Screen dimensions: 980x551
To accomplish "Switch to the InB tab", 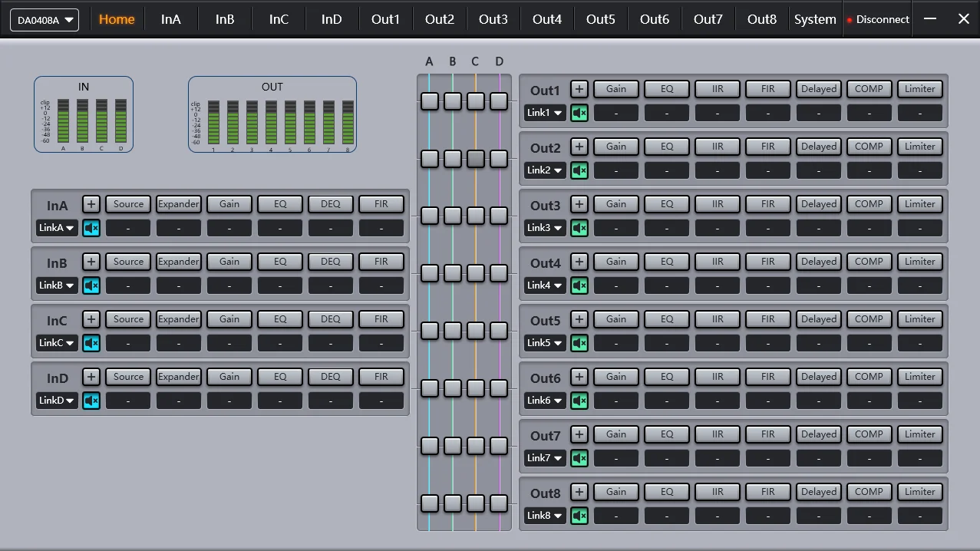I will tap(224, 18).
